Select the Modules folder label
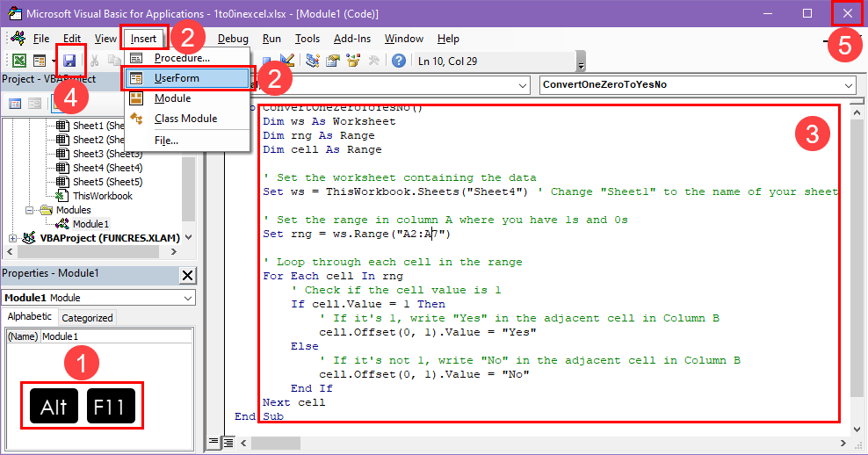The width and height of the screenshot is (868, 455). [73, 210]
